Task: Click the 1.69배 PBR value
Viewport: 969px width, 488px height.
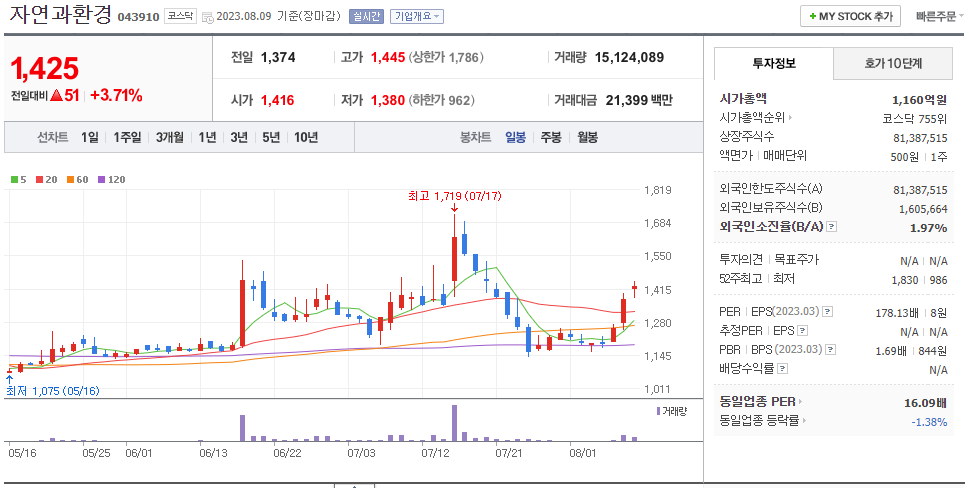Action: [x=891, y=351]
